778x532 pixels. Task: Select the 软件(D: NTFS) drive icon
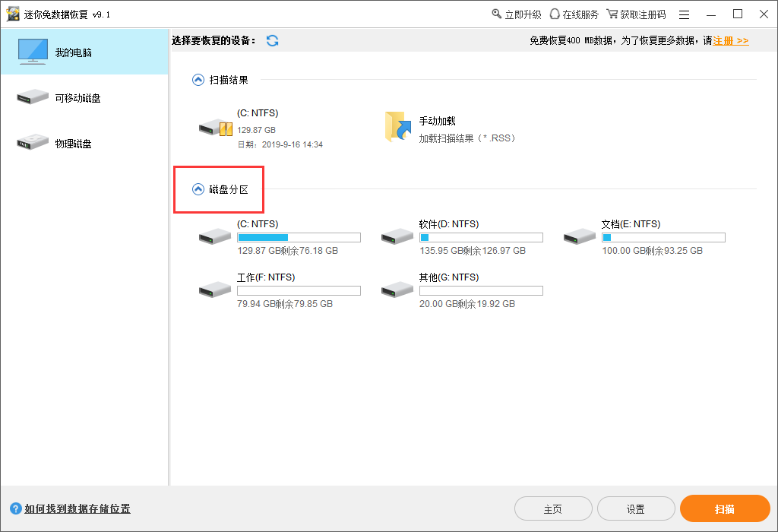coord(397,236)
